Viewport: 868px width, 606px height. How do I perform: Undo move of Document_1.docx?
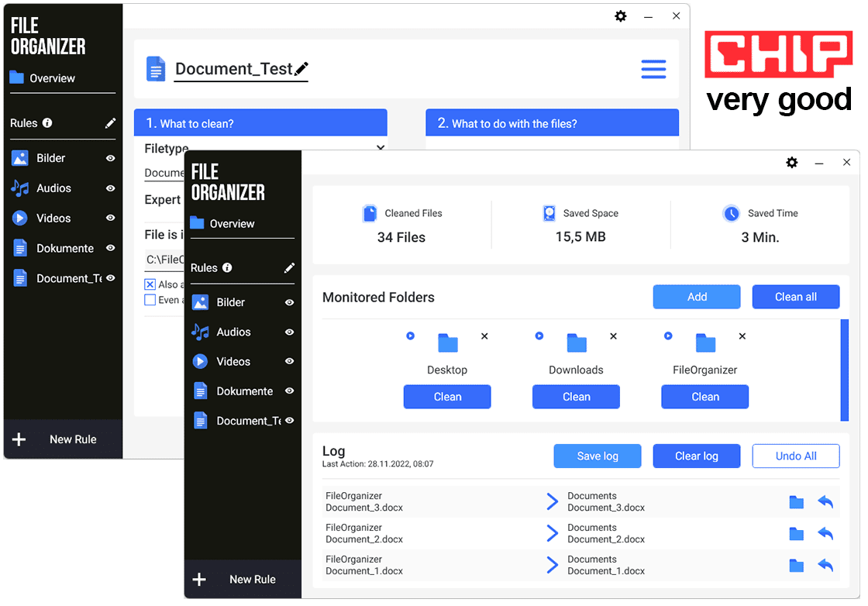[825, 565]
